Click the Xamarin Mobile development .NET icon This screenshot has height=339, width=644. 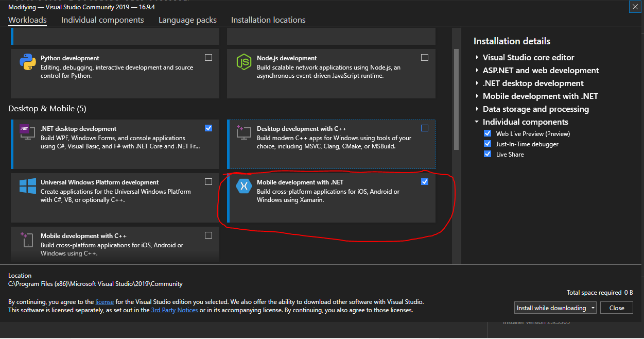click(x=243, y=185)
